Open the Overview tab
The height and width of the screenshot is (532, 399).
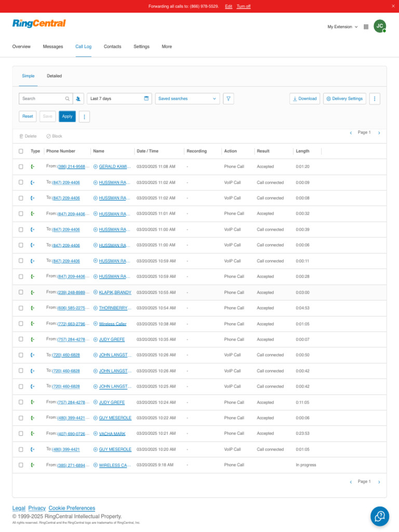21,46
